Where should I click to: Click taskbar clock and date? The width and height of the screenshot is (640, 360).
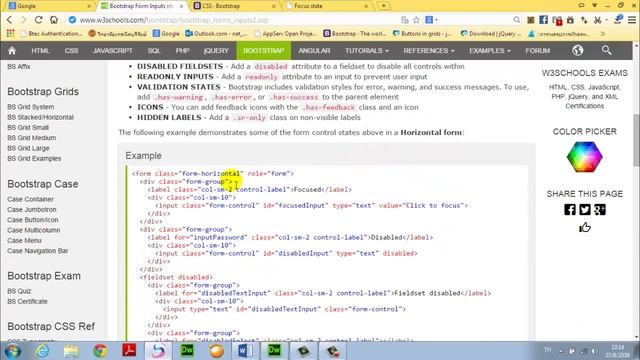coord(617,351)
